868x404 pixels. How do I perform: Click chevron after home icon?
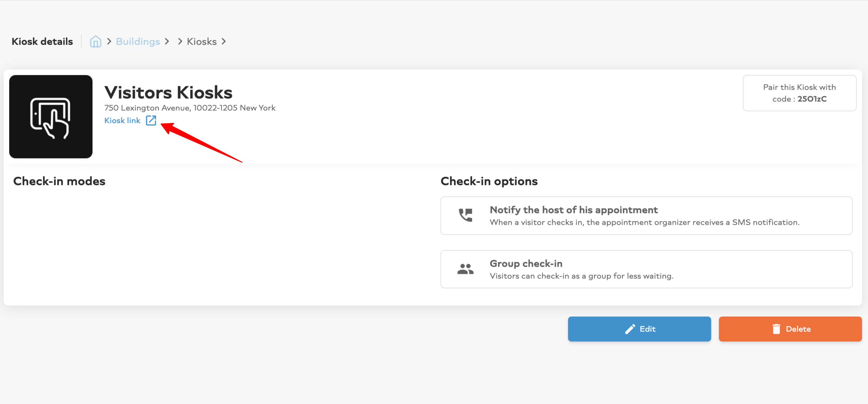click(109, 41)
